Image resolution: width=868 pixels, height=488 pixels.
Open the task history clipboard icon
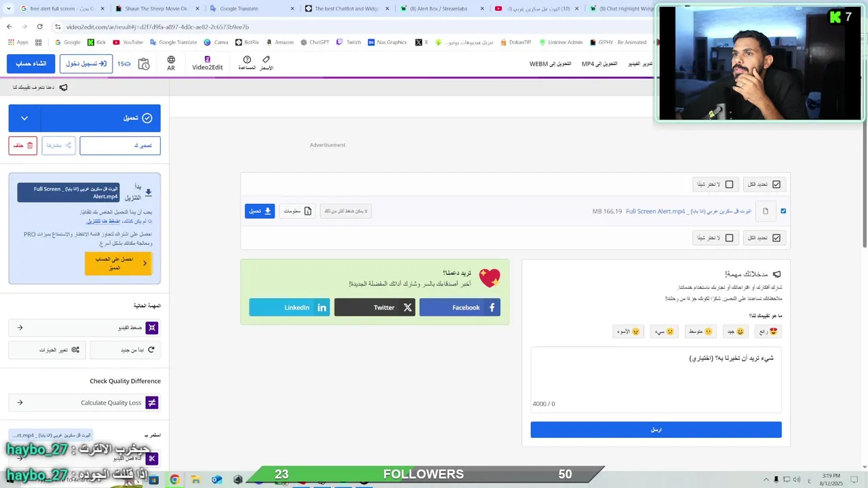(144, 64)
